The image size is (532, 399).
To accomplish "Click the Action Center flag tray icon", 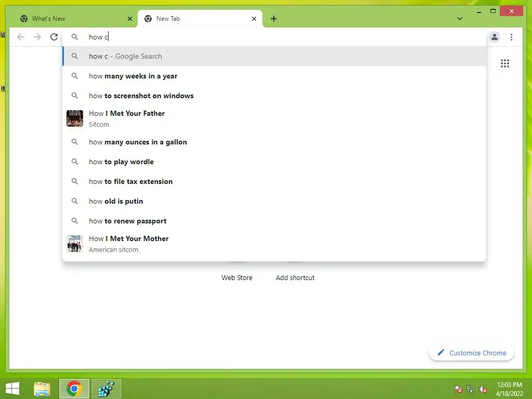I will 458,389.
